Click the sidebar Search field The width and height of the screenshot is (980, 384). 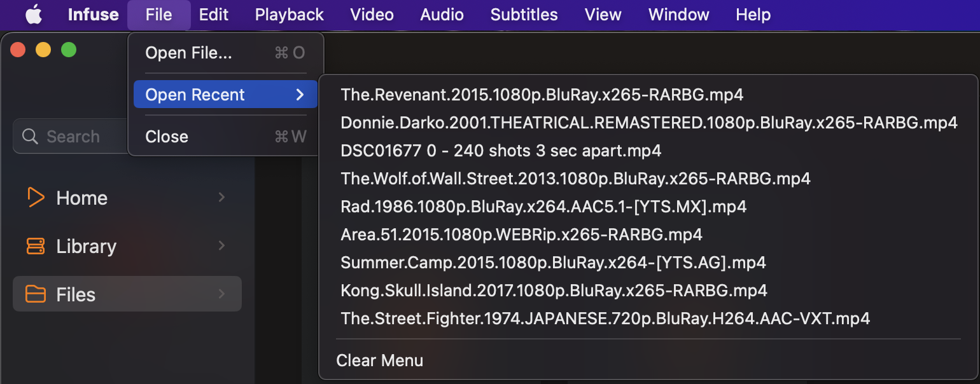(x=70, y=136)
